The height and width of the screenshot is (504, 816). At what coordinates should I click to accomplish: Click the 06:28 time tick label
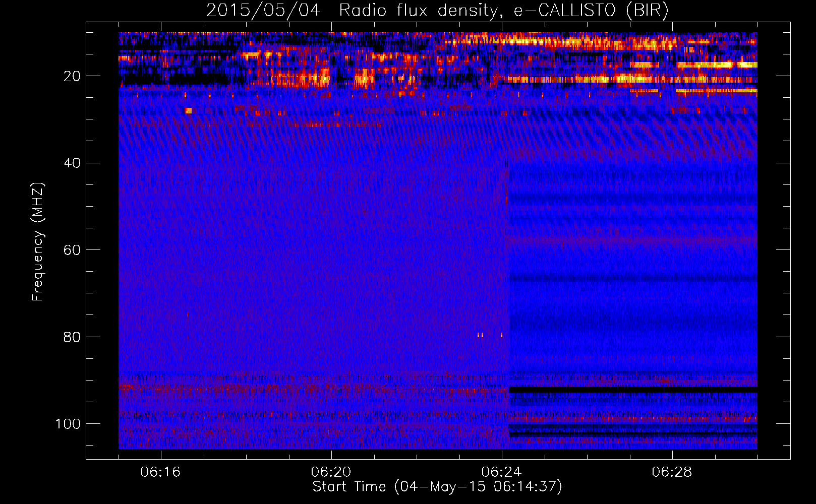pos(672,472)
